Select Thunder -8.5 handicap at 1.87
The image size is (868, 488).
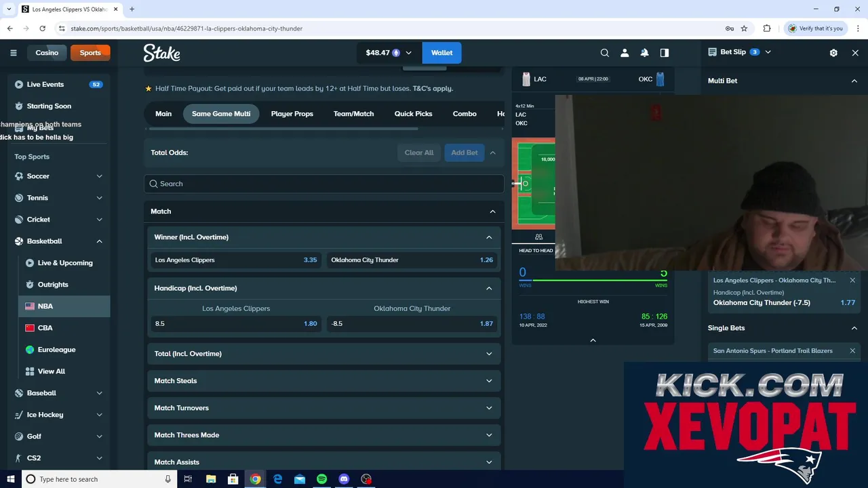(412, 324)
